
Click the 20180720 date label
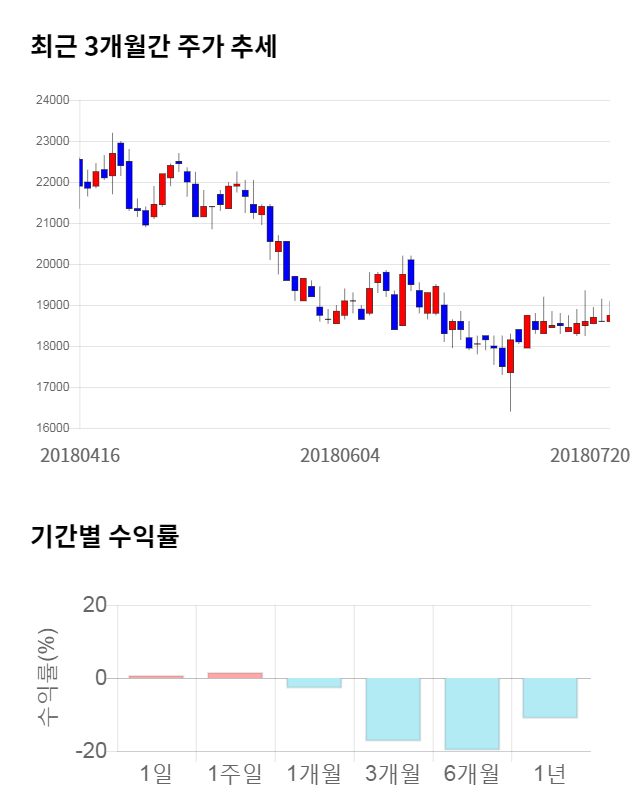click(x=590, y=455)
